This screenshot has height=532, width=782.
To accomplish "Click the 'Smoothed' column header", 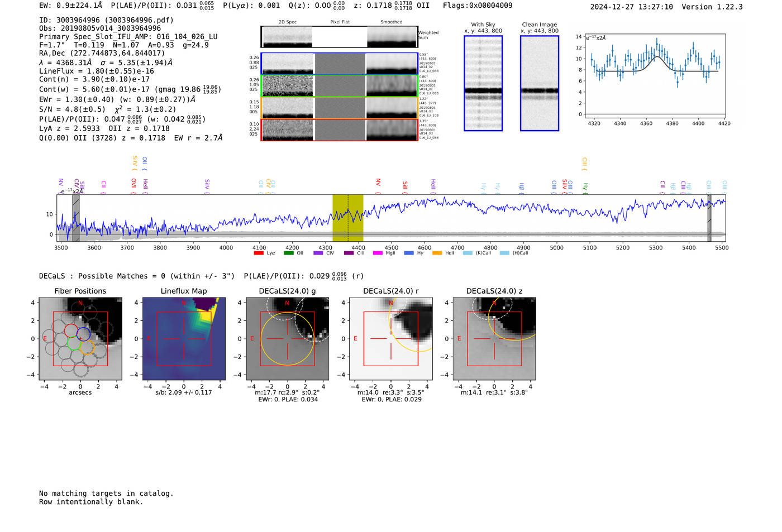I will point(392,22).
